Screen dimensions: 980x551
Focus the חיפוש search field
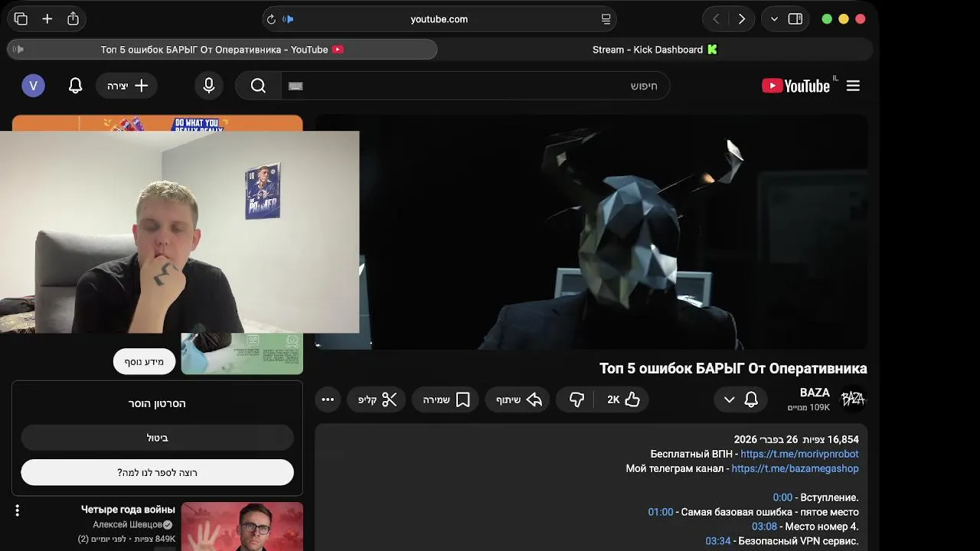(x=475, y=86)
